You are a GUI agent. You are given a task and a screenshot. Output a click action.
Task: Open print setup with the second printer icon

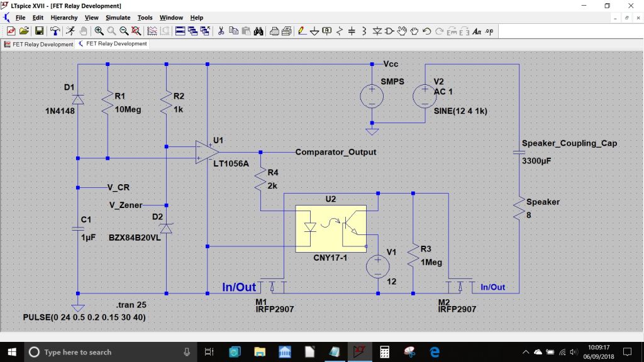coord(287,31)
